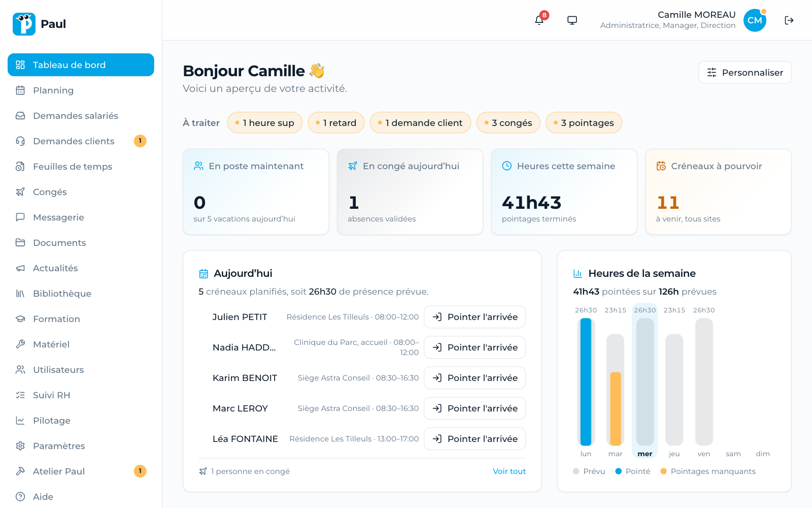Open Atelier Paul menu item
The width and height of the screenshot is (812, 508).
pos(81,471)
